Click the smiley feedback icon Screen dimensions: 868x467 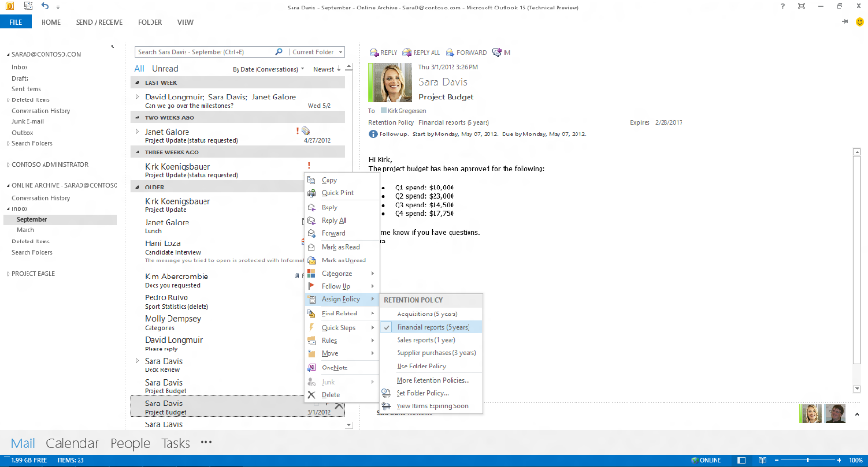click(x=859, y=22)
